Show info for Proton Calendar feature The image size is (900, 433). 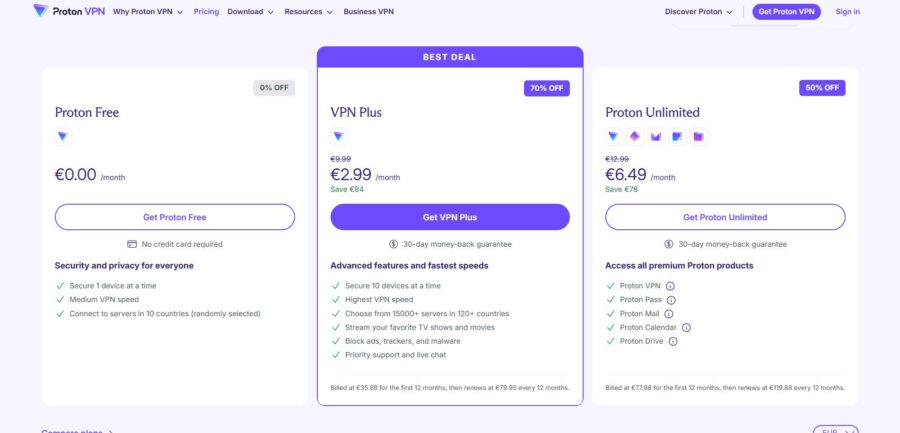686,327
